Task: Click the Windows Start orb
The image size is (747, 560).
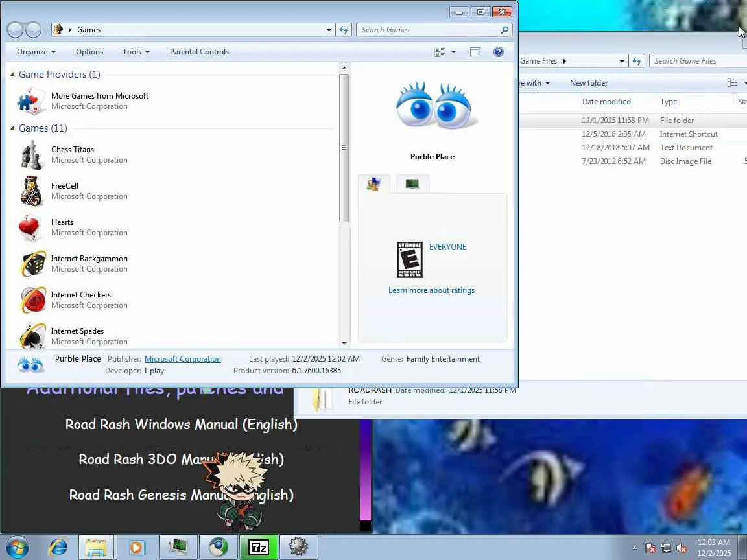Action: (x=18, y=548)
